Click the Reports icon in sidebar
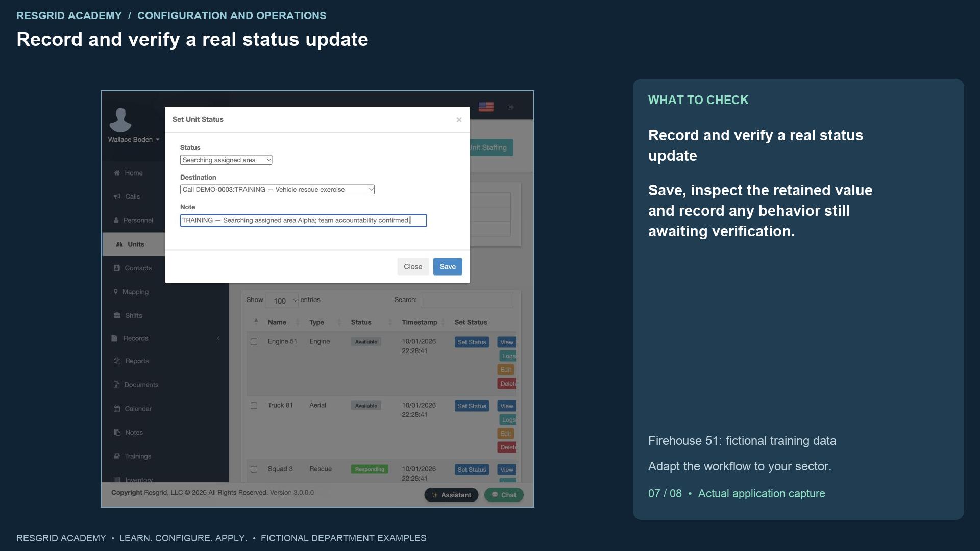This screenshot has height=551, width=980. (117, 361)
